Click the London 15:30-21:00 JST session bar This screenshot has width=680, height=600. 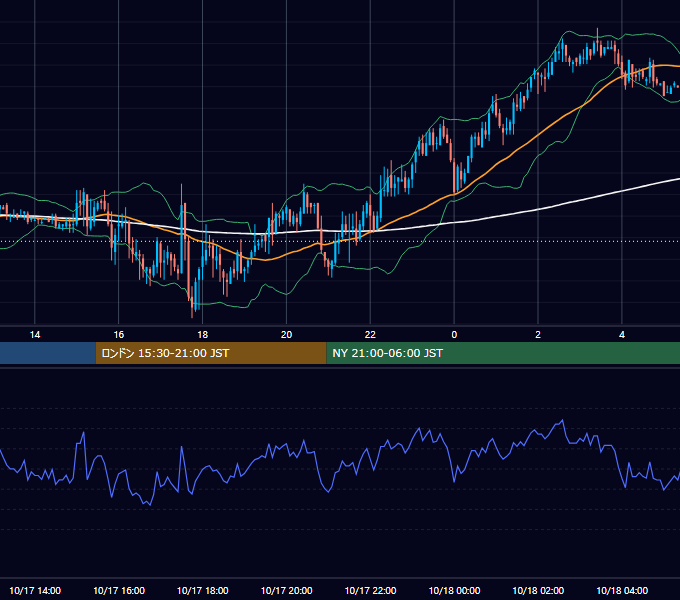click(x=211, y=353)
